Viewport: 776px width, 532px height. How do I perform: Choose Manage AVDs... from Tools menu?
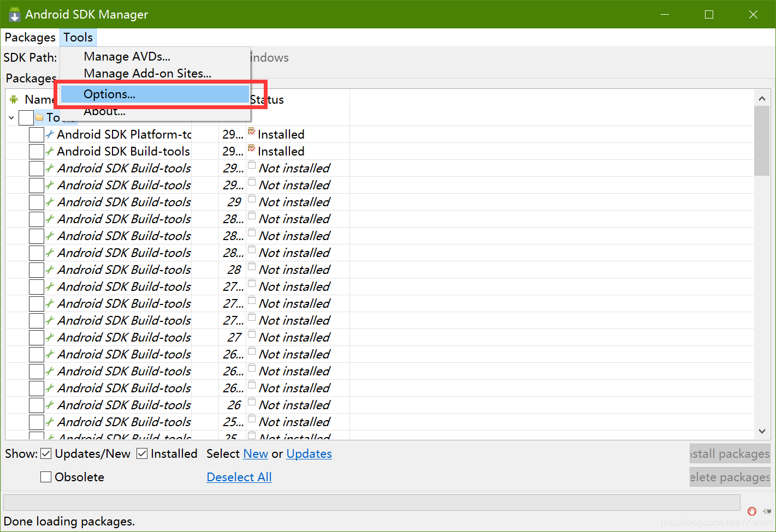127,56
